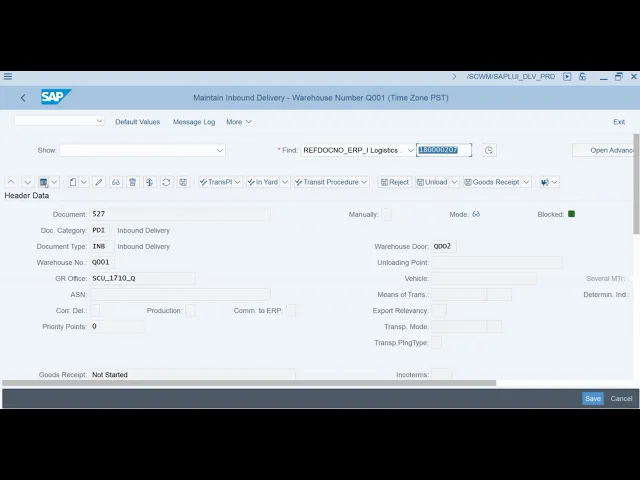The height and width of the screenshot is (480, 640).
Task: Toggle the Manually checkbox
Action: (x=386, y=214)
